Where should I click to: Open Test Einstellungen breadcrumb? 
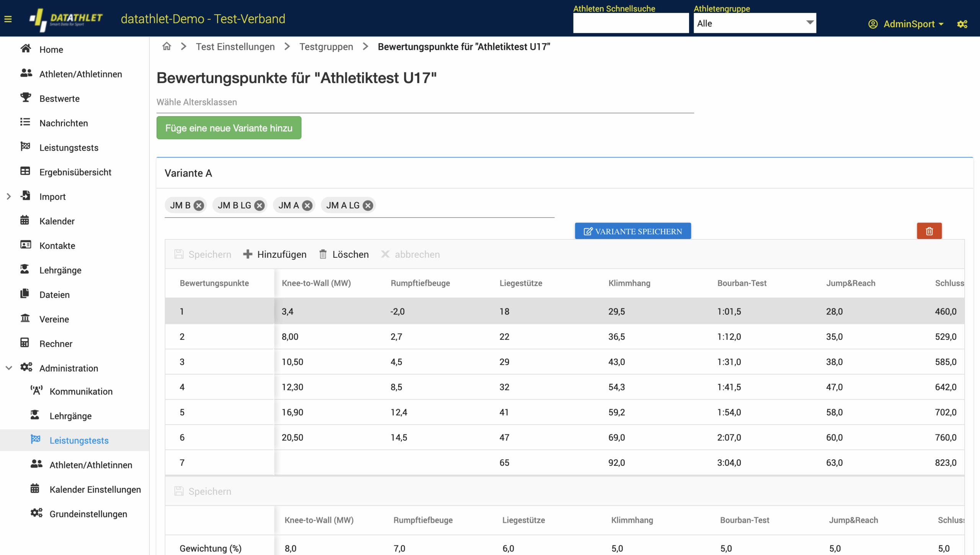tap(235, 47)
